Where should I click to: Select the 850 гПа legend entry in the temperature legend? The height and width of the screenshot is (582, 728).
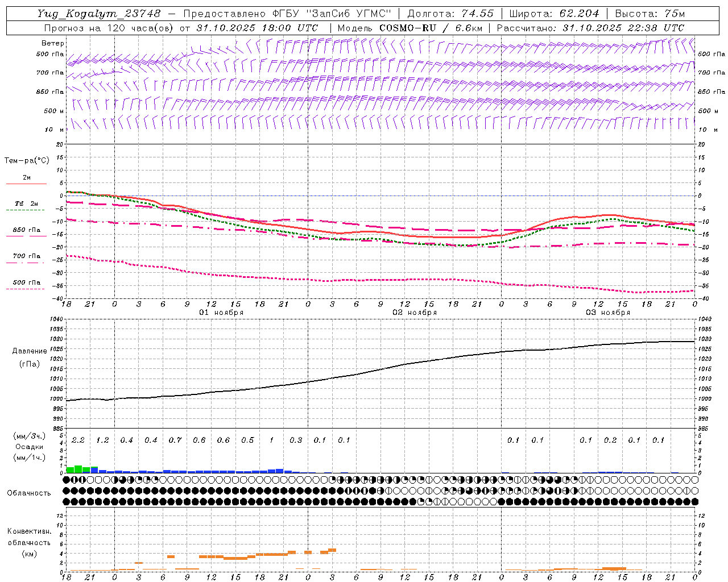tap(27, 230)
